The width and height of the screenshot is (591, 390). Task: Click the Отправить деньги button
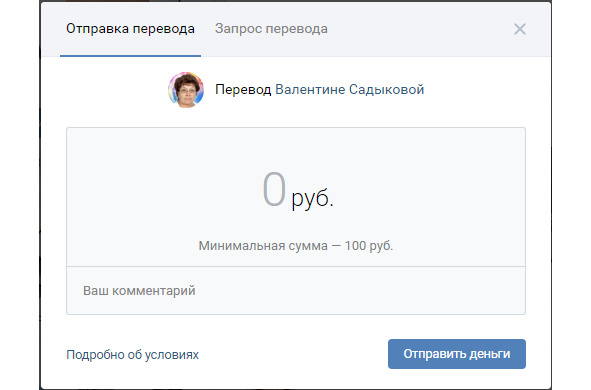[457, 354]
